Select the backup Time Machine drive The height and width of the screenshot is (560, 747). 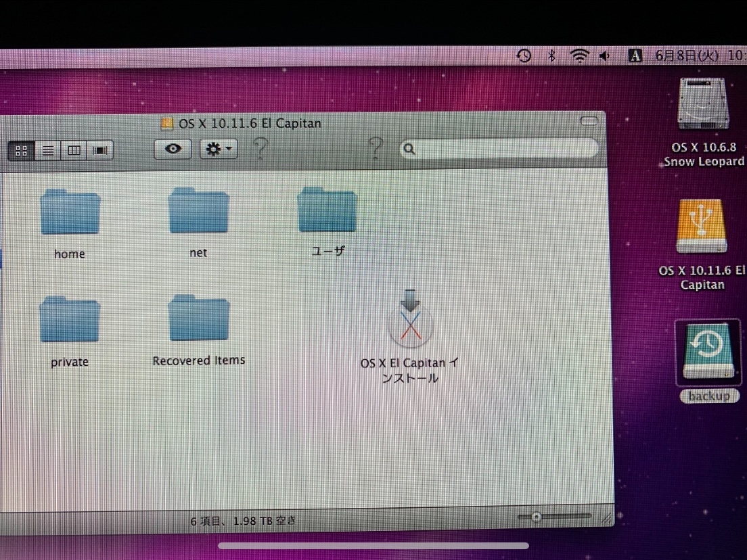(708, 352)
